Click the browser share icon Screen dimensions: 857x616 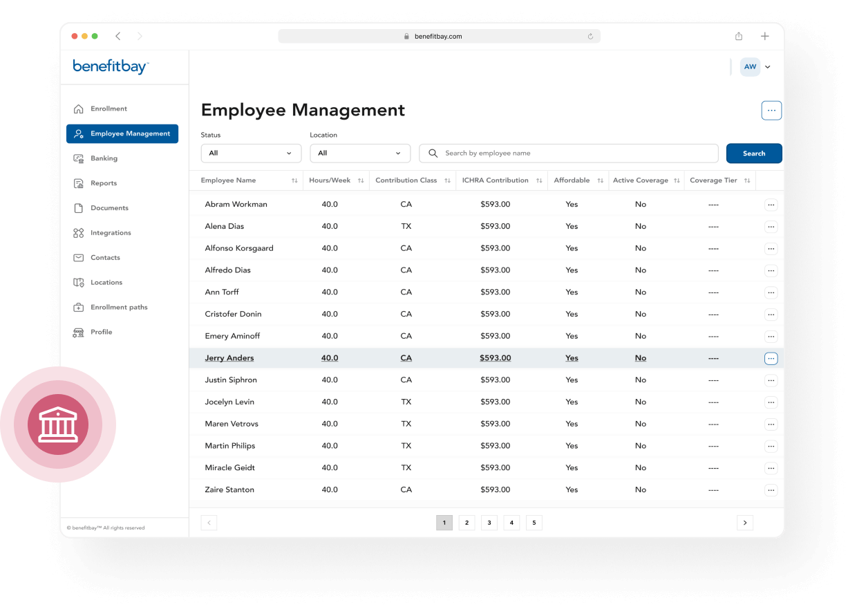click(739, 36)
